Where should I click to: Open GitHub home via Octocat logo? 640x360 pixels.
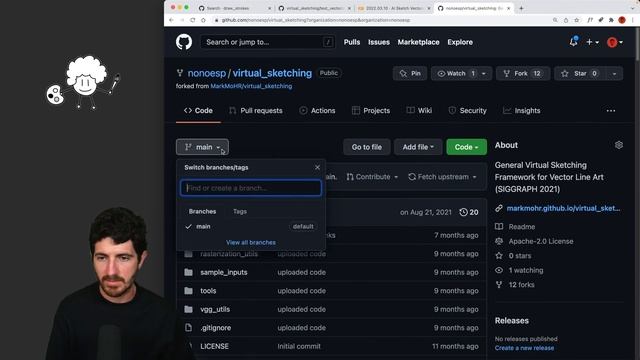[x=184, y=42]
